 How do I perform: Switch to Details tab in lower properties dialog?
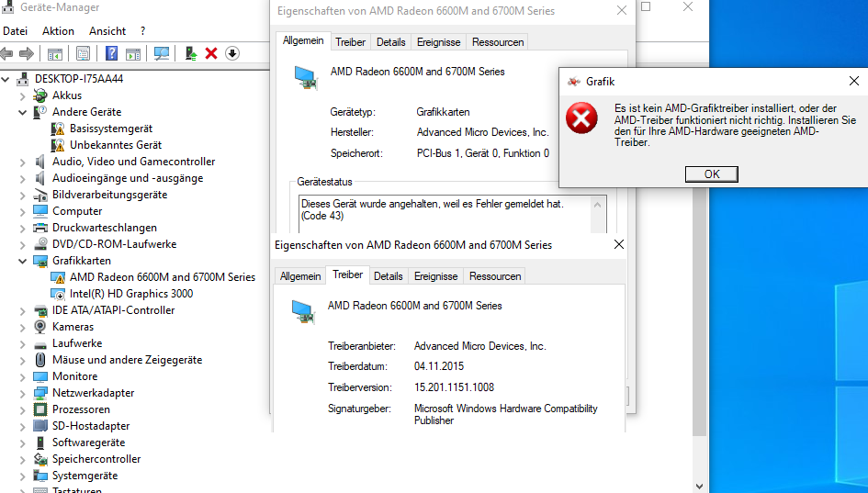coord(388,276)
